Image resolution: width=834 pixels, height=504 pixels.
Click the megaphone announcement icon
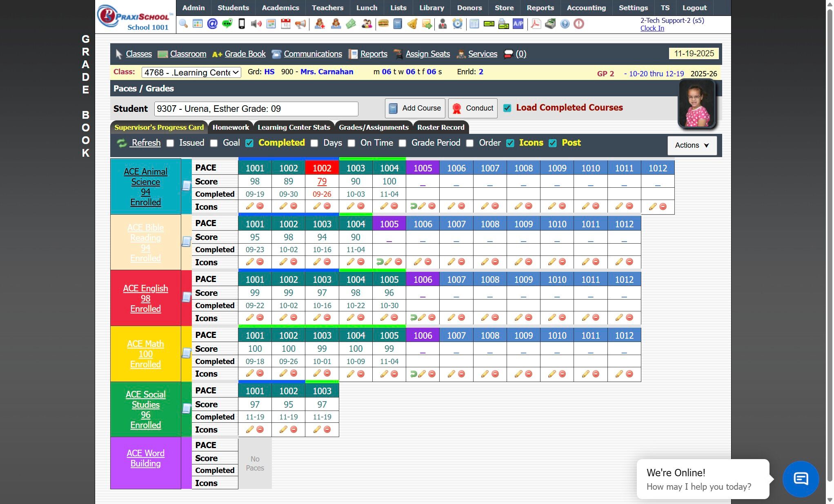300,24
